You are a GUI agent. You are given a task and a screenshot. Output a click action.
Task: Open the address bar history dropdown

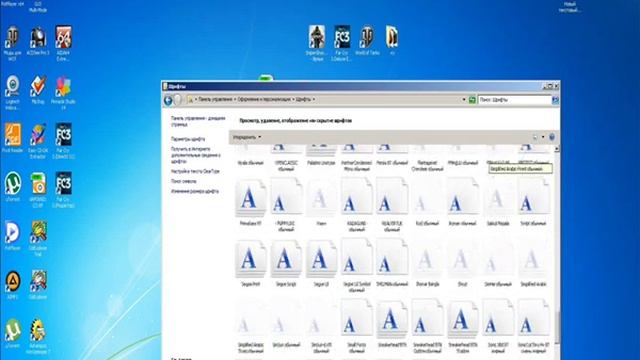(464, 100)
